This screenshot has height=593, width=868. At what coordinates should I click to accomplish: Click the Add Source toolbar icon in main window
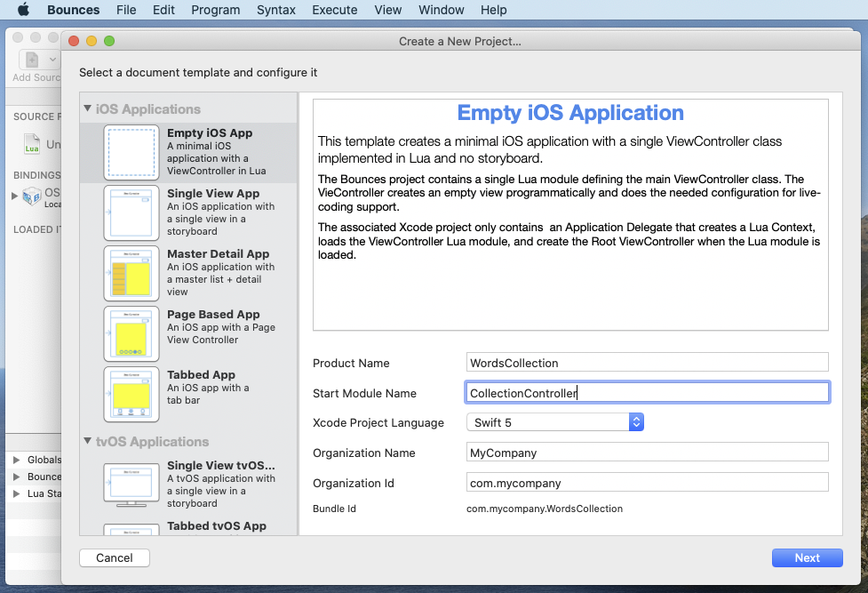[32, 60]
